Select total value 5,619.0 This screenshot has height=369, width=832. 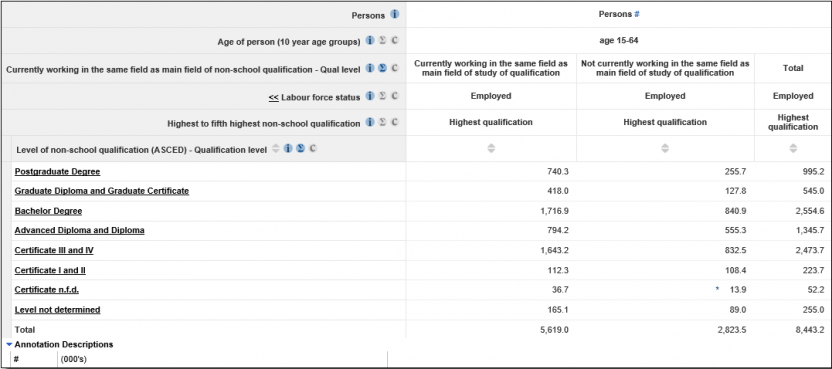tap(554, 330)
